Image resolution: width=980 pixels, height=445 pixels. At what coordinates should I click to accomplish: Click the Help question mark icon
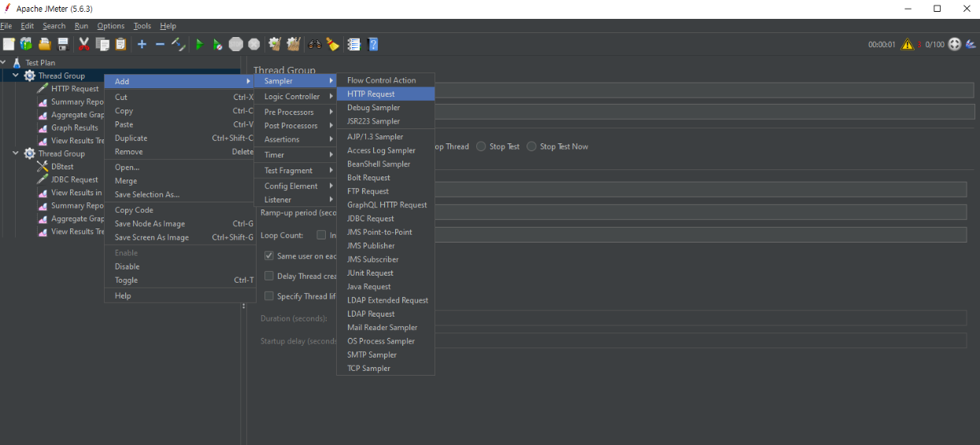click(373, 44)
